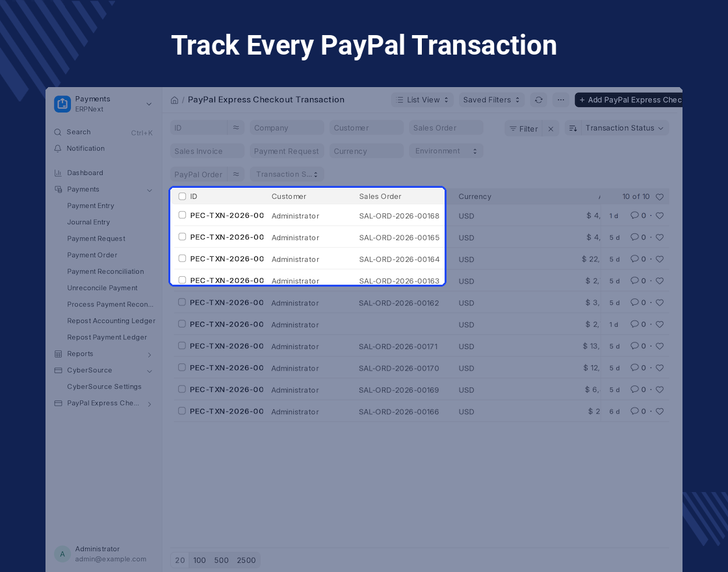This screenshot has width=728, height=572.
Task: Check the row with SAL-ORD-2026-00169
Action: (x=182, y=389)
